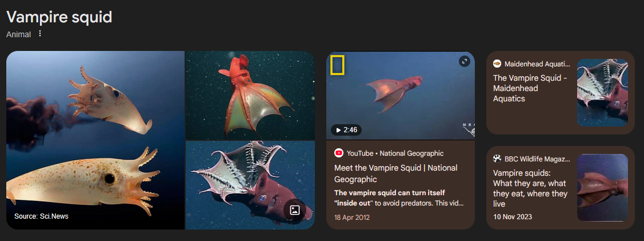
Task: Open 'Vampire squids: What they are' article
Action: [530, 188]
